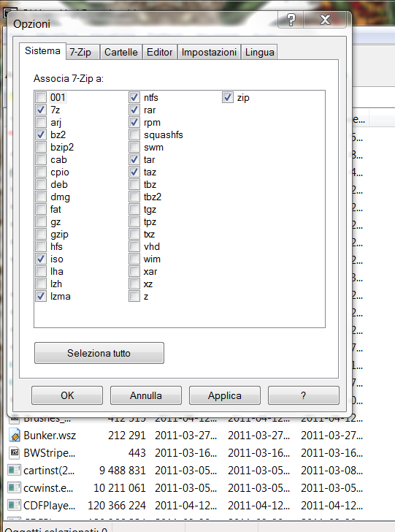Uncheck the taz checkbox

coord(134,172)
